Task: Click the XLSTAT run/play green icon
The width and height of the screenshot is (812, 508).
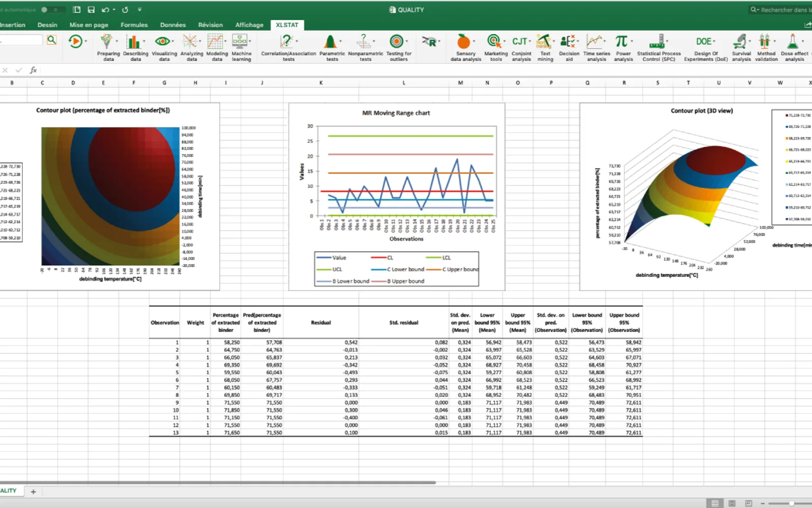Action: coord(75,41)
